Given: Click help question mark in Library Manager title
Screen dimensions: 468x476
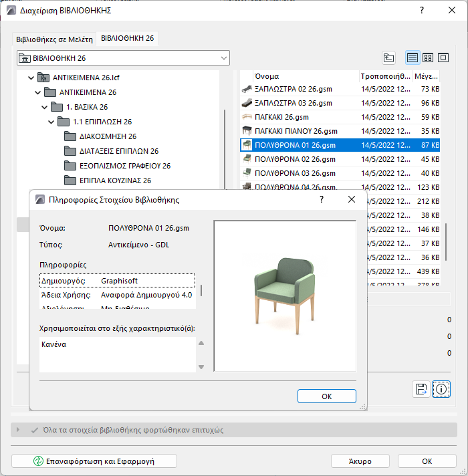Looking at the screenshot, I should [x=422, y=10].
